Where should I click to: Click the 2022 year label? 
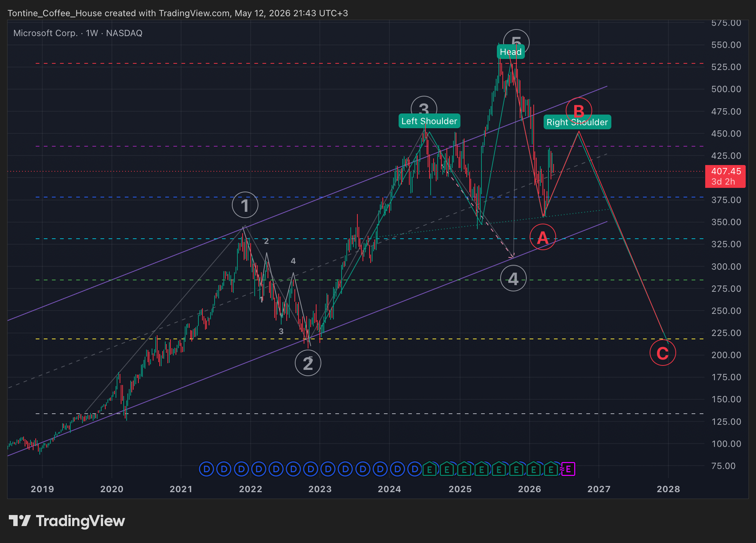[x=251, y=489]
